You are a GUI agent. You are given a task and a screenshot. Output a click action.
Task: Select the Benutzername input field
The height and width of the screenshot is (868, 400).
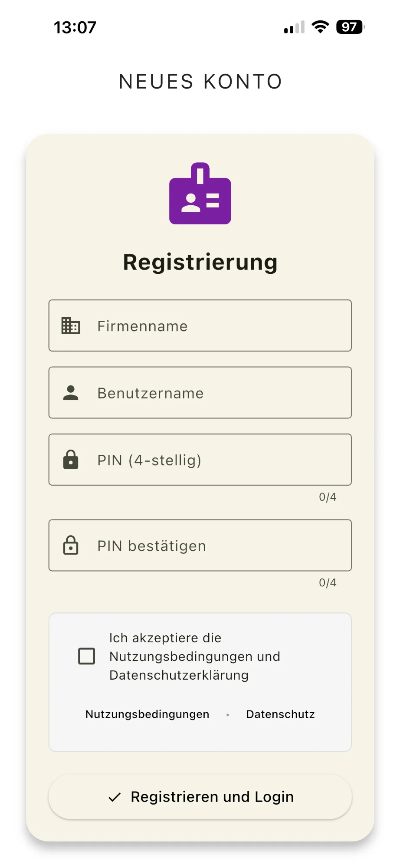click(200, 393)
